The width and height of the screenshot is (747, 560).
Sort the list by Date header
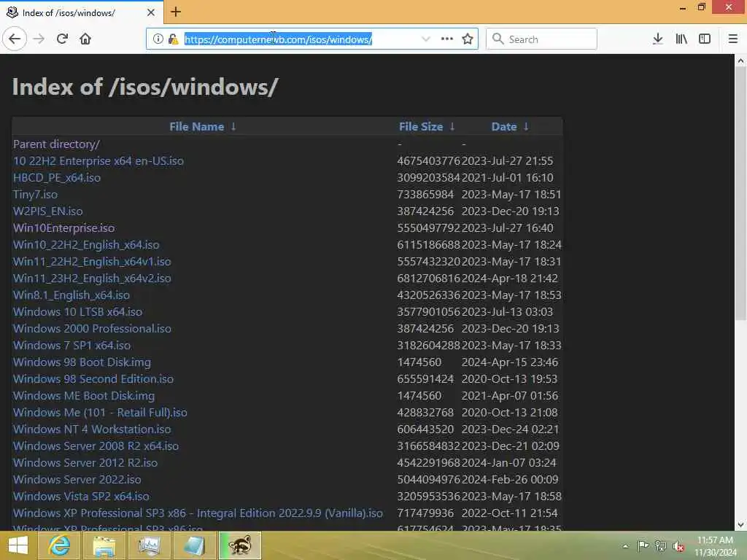click(x=504, y=127)
